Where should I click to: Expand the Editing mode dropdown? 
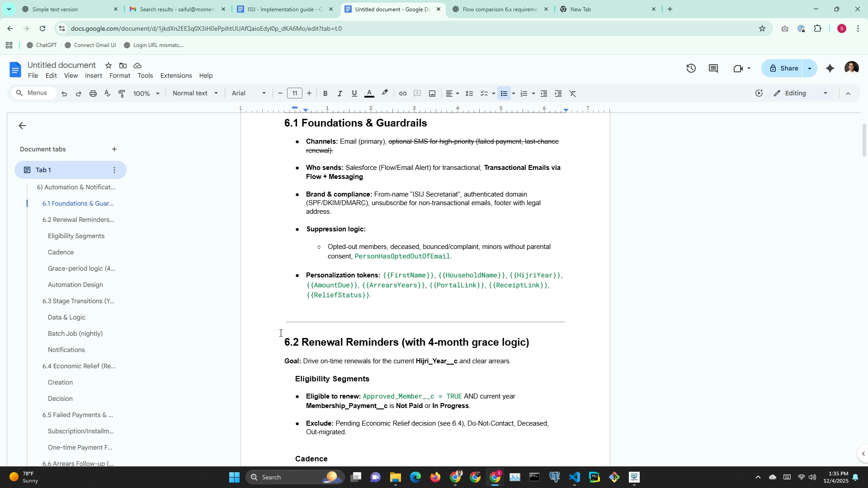[x=801, y=94]
